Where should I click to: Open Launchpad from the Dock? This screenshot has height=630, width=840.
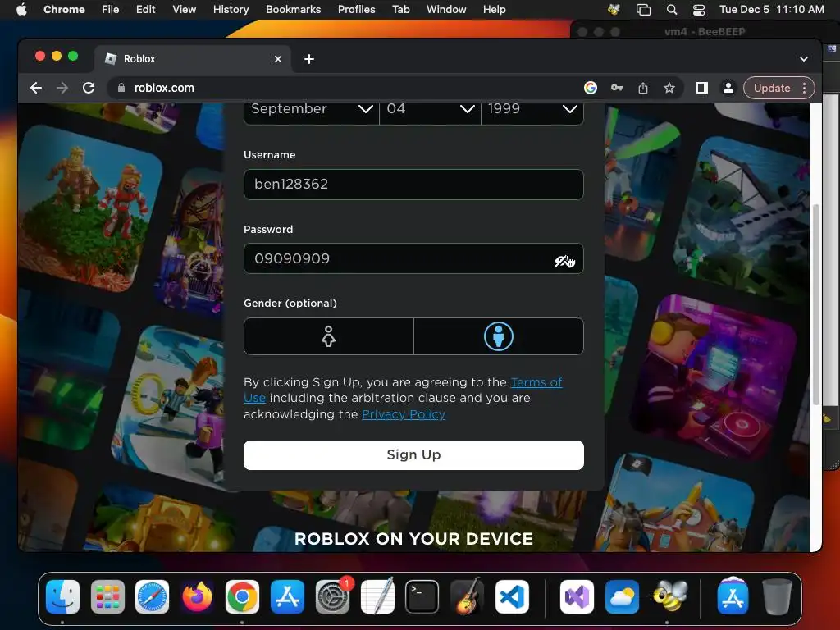(x=107, y=596)
